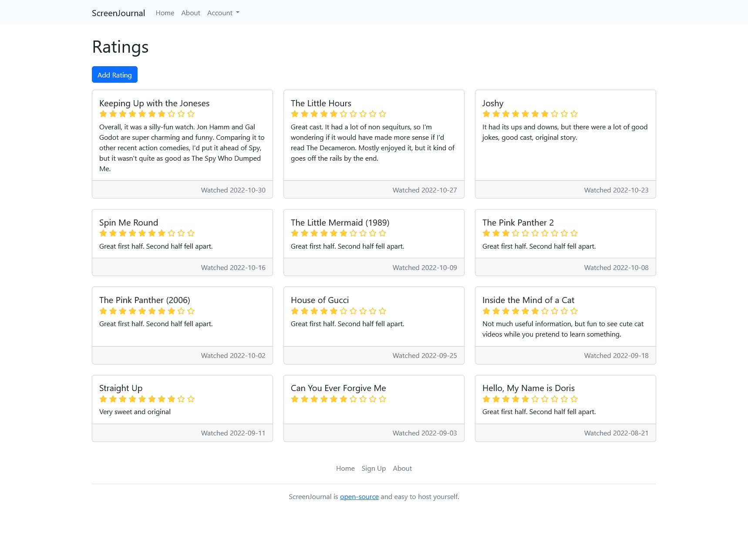Select the Keeping Up with the Joneses title
This screenshot has width=748, height=560.
pyautogui.click(x=154, y=103)
